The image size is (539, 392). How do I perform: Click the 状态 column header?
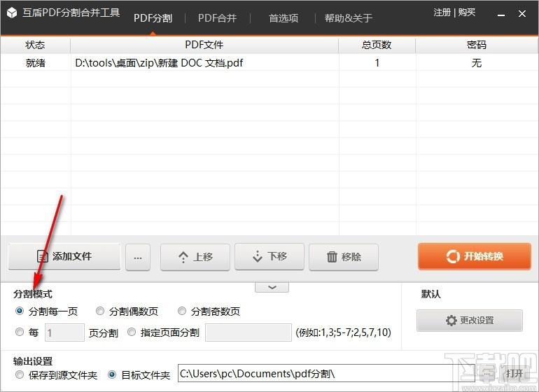[x=35, y=45]
